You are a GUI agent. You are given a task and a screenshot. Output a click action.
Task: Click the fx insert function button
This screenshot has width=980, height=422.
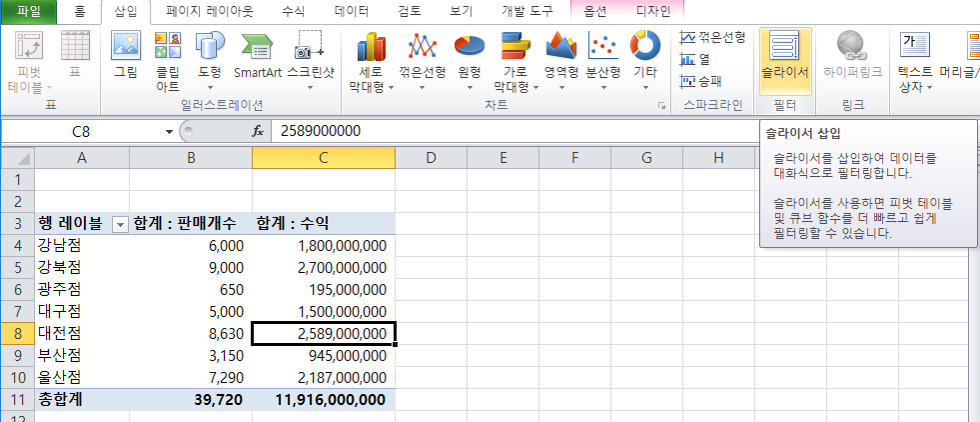tap(258, 131)
